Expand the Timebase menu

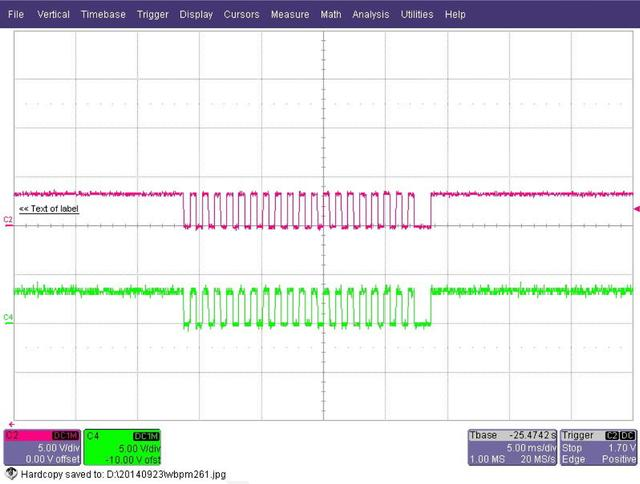point(103,15)
